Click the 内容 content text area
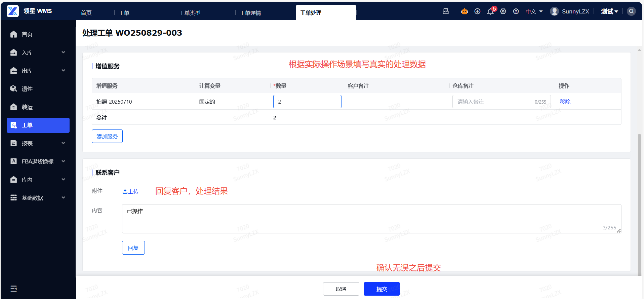Image resolution: width=644 pixels, height=299 pixels. coord(371,219)
